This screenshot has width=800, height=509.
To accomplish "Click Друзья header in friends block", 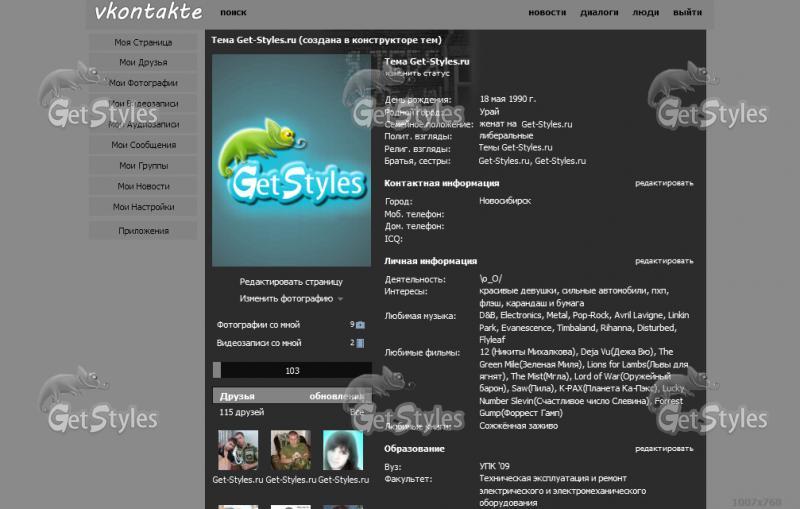I will click(x=237, y=396).
